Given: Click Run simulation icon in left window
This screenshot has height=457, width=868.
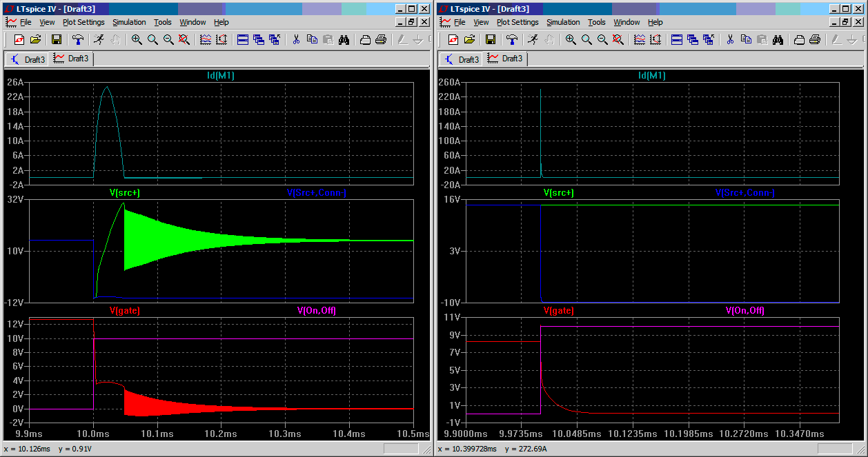Looking at the screenshot, I should coord(99,39).
